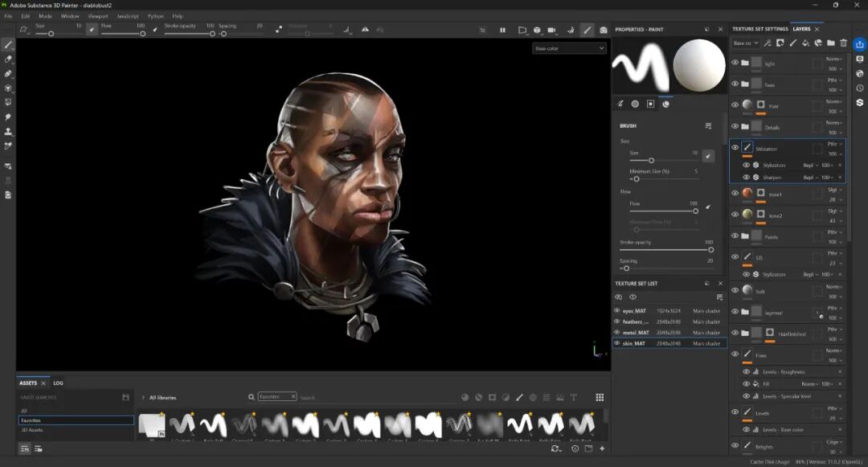Select the Paint brush tool in left toolbar
The height and width of the screenshot is (467, 868).
tap(8, 45)
